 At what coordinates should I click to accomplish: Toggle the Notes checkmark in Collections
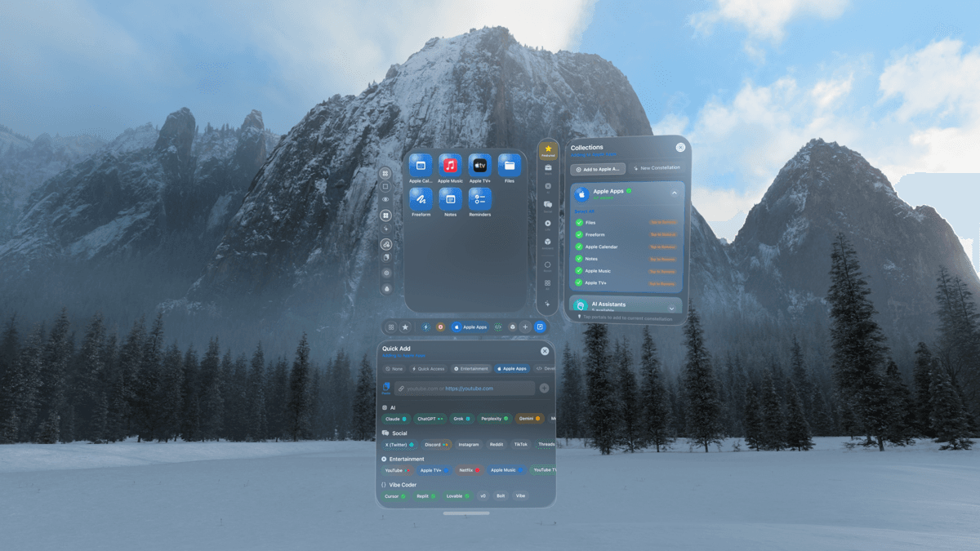579,259
